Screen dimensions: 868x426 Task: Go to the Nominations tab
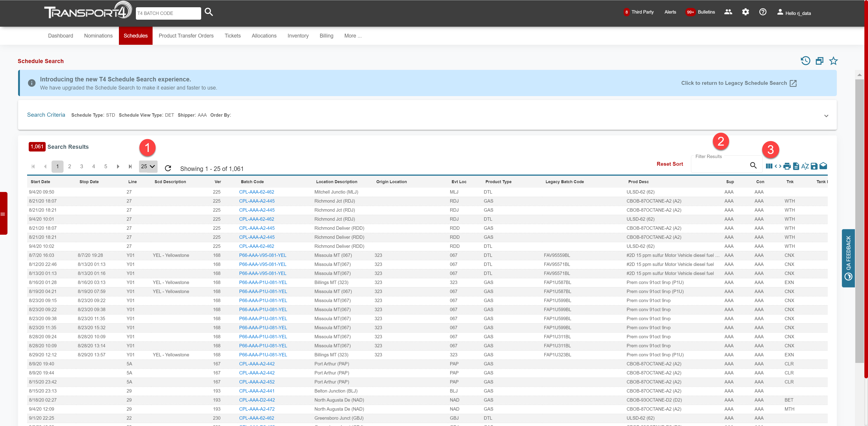click(98, 36)
